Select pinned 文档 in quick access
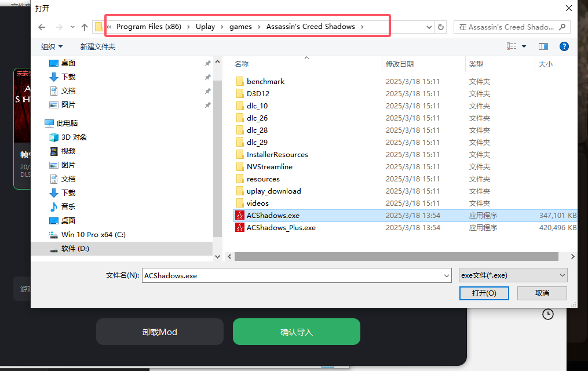Image resolution: width=588 pixels, height=371 pixels. (x=68, y=91)
